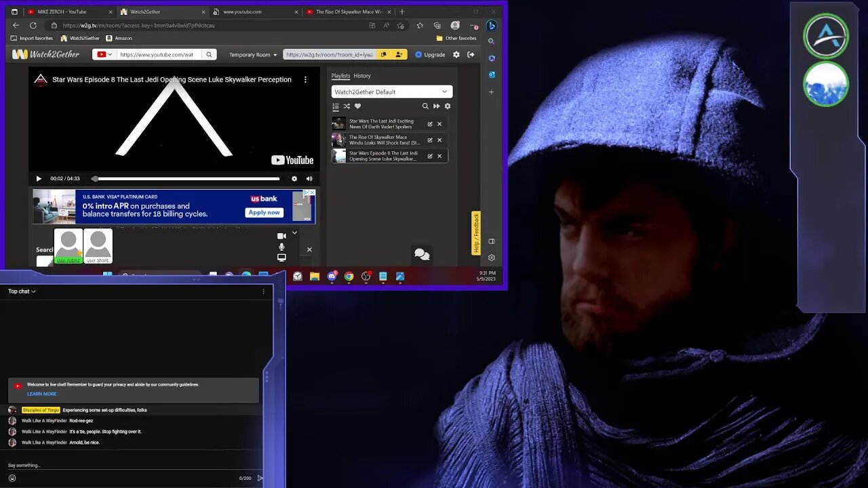The height and width of the screenshot is (488, 868).
Task: Toggle screen sharing monitor icon
Action: (x=281, y=258)
